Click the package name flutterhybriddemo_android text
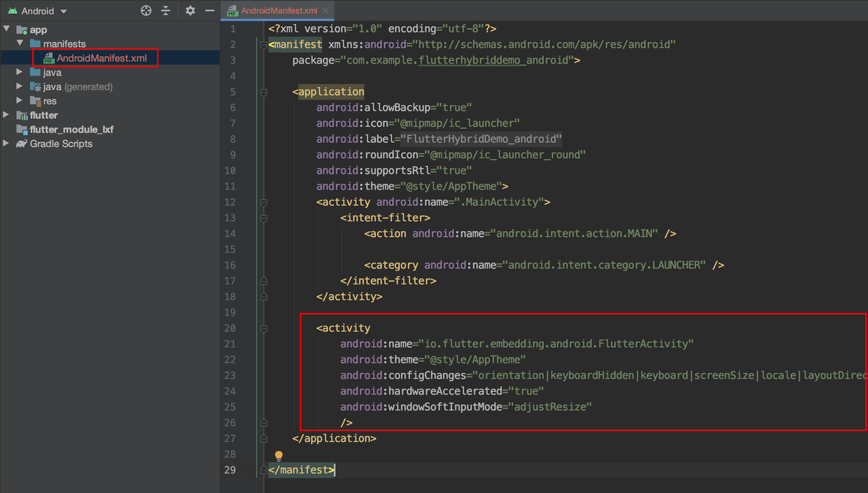This screenshot has height=493, width=868. (x=494, y=60)
